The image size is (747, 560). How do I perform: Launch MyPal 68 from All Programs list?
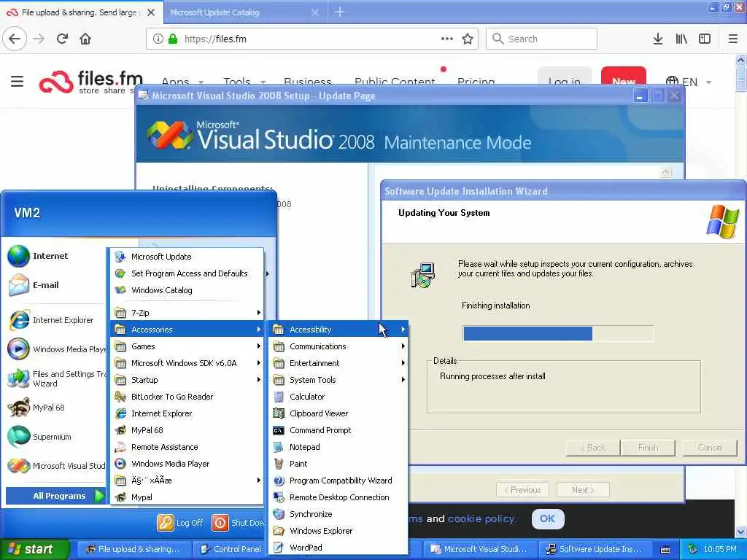point(187,430)
